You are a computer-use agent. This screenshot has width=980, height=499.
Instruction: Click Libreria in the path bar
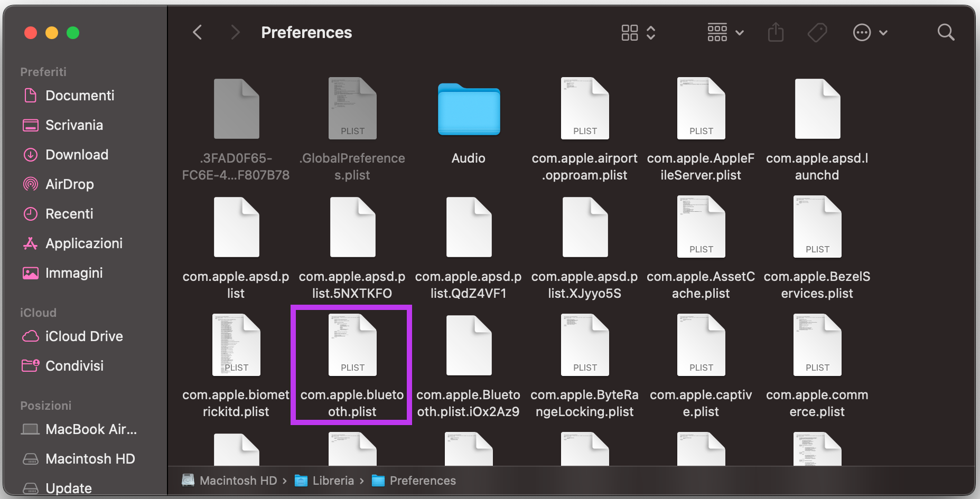pos(333,481)
